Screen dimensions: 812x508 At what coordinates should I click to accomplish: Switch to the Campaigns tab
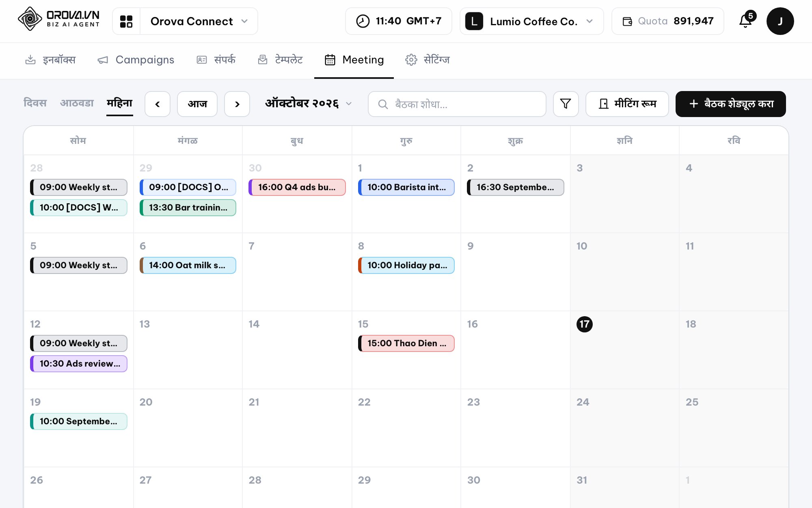(x=136, y=60)
